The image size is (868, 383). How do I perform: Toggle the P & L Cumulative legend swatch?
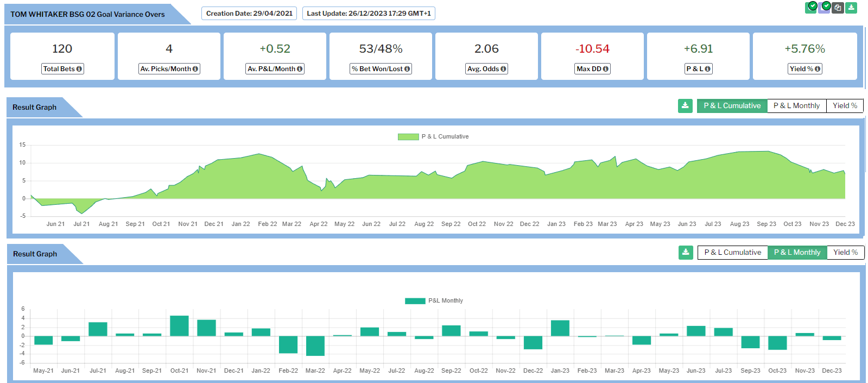click(408, 137)
